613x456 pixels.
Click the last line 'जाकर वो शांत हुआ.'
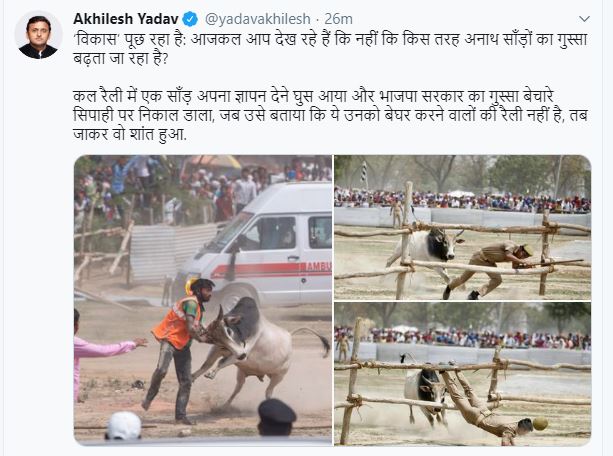point(130,134)
